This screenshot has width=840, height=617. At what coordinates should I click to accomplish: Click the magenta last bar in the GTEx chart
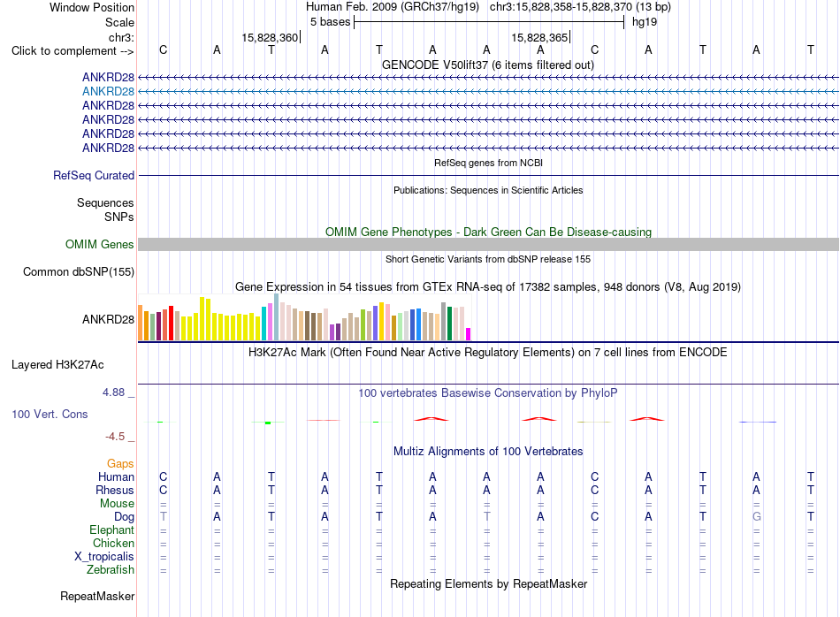[x=469, y=334]
